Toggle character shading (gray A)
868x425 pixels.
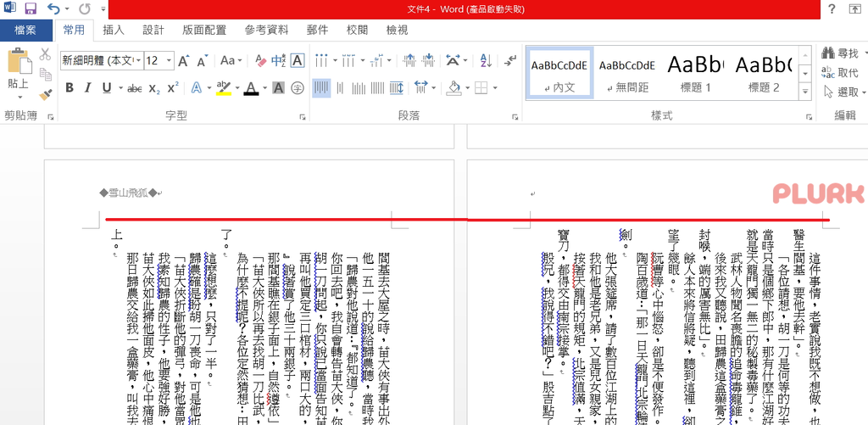[278, 87]
